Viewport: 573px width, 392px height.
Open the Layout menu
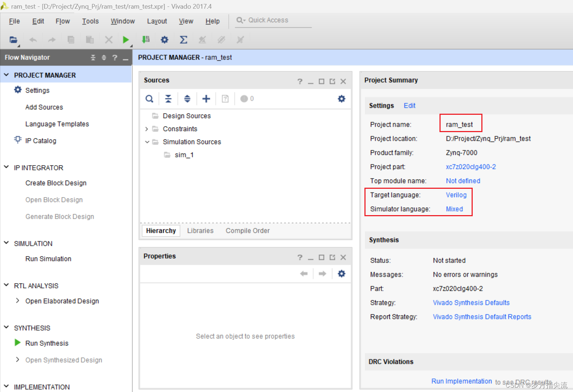tap(157, 21)
